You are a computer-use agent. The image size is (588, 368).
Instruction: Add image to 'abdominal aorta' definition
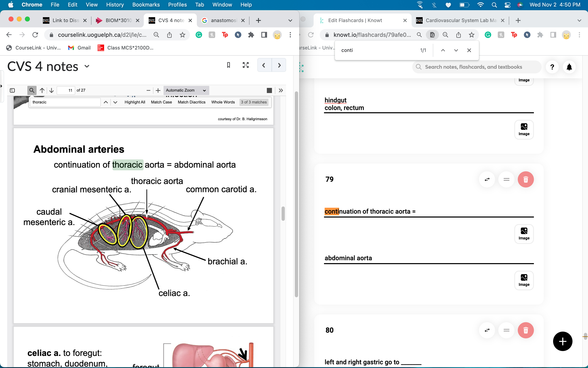click(524, 280)
